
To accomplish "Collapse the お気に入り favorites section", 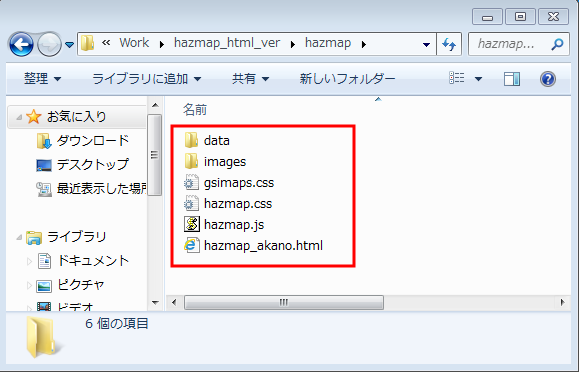I will tap(19, 117).
